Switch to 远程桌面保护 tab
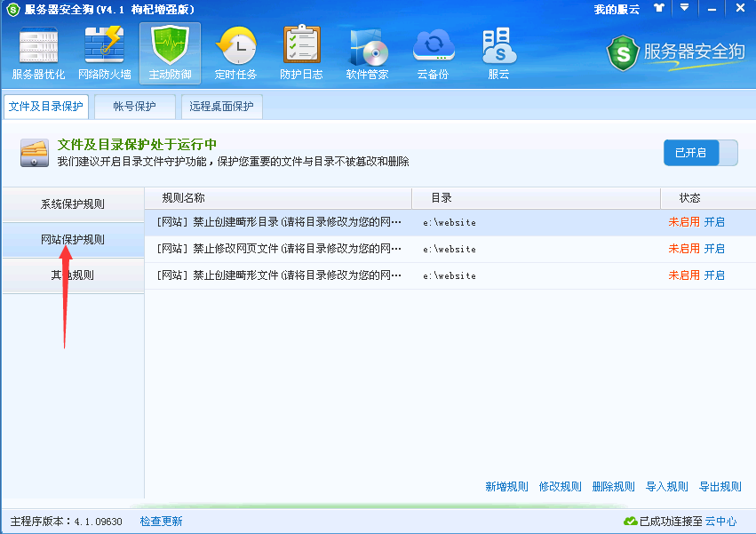This screenshot has width=756, height=534. point(221,107)
